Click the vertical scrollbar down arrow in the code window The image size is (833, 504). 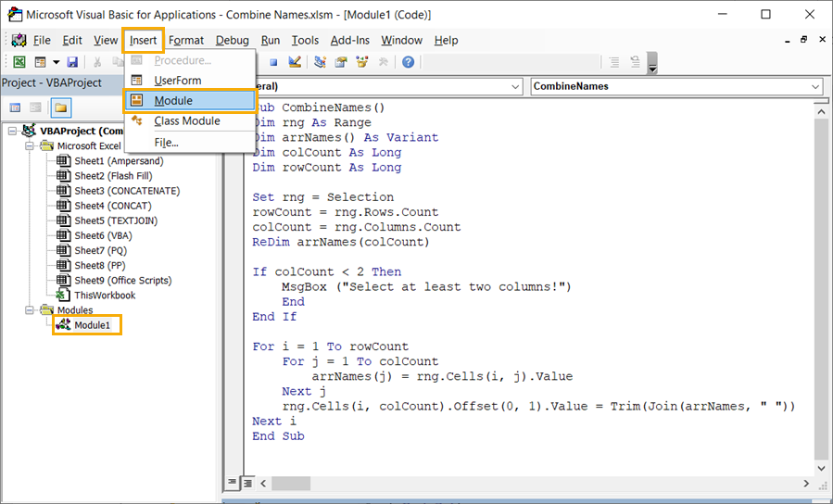pos(821,467)
